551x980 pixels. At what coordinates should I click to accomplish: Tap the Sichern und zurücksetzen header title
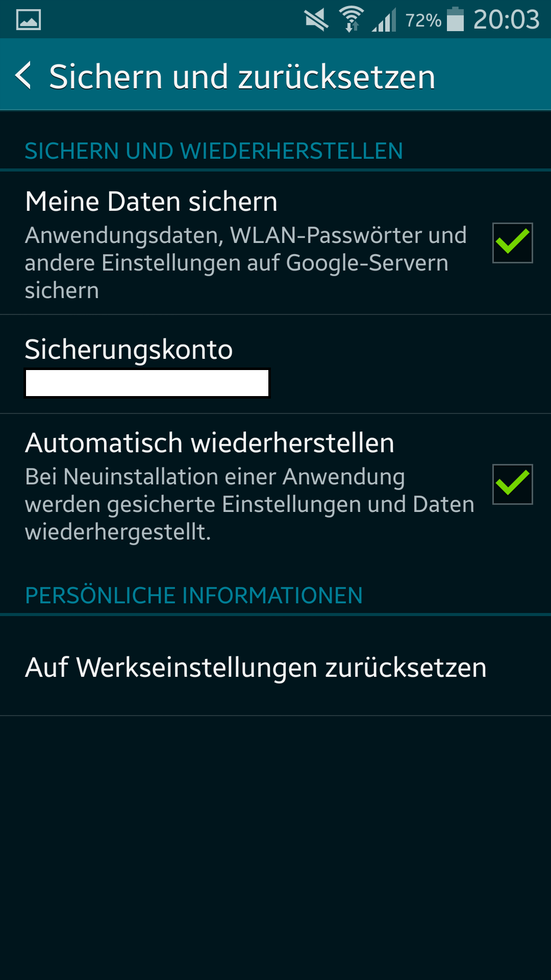[x=242, y=77]
